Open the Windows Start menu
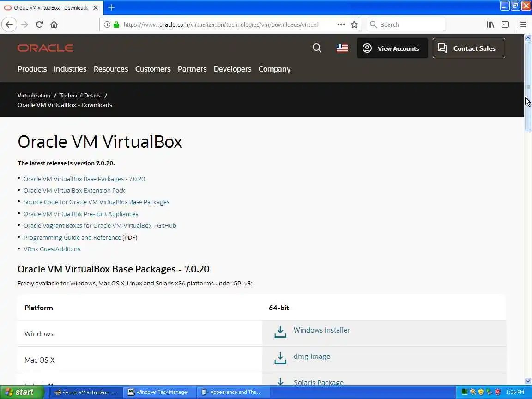Image resolution: width=532 pixels, height=399 pixels. (x=22, y=392)
